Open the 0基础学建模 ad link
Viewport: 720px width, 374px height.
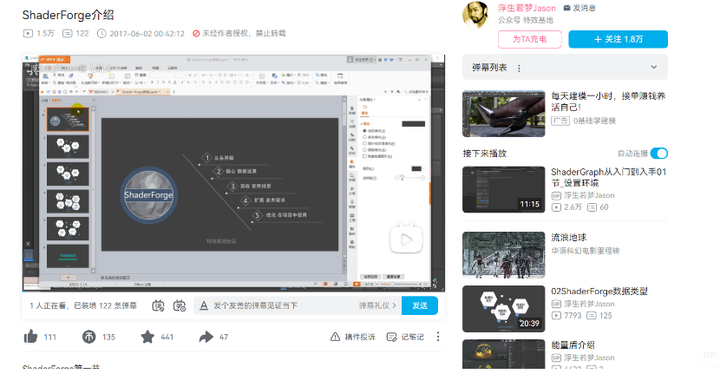click(x=594, y=121)
